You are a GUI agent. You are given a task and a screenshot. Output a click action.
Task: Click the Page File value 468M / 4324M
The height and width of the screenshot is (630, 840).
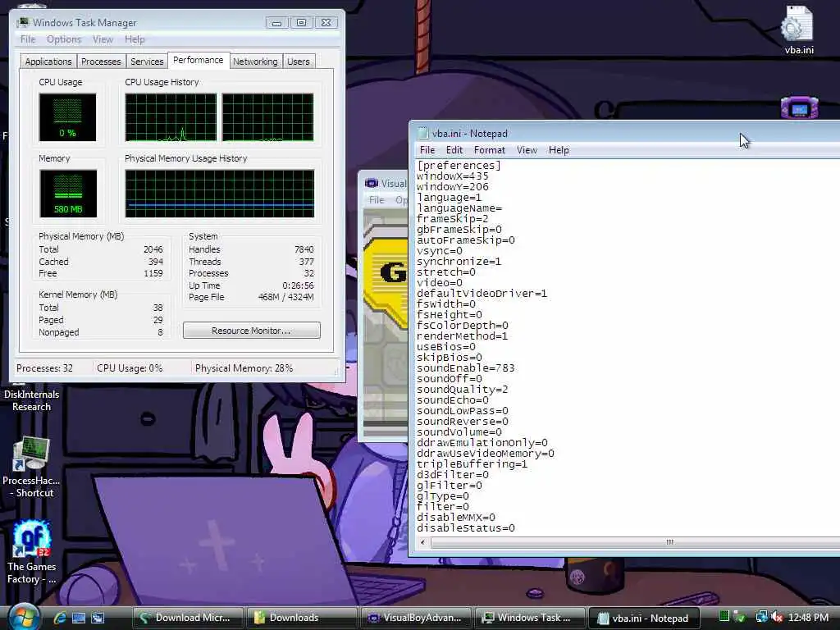point(285,297)
